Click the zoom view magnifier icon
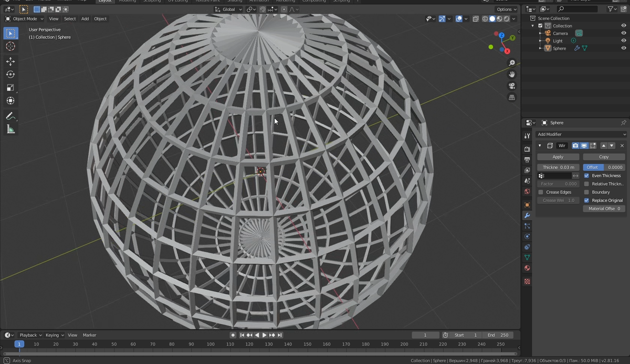 click(x=512, y=63)
